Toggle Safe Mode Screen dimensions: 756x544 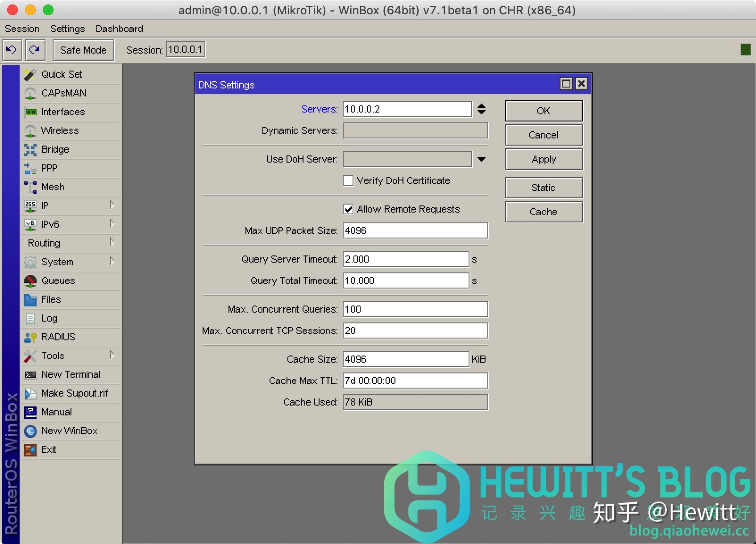[83, 50]
